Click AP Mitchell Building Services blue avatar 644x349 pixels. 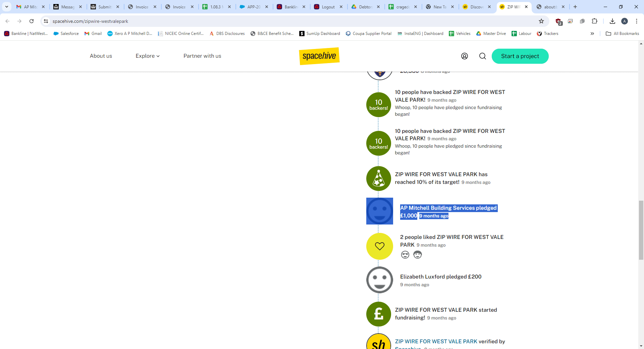click(380, 211)
